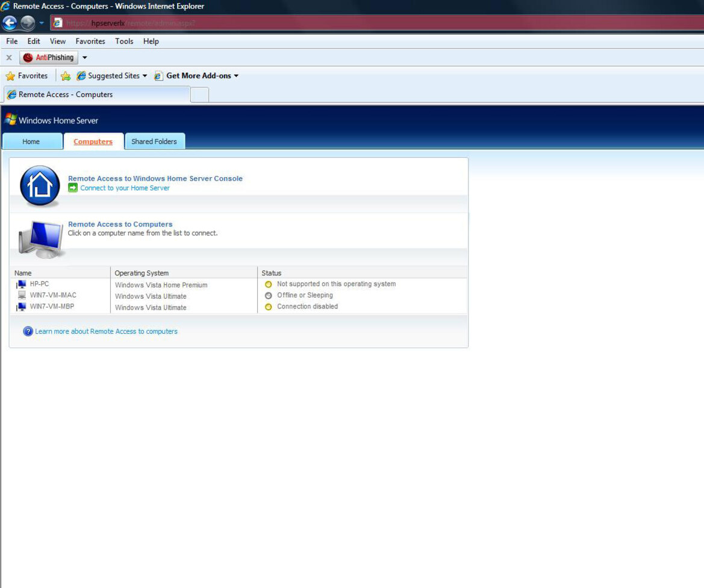The width and height of the screenshot is (704, 588).
Task: Open the File menu
Action: 11,42
